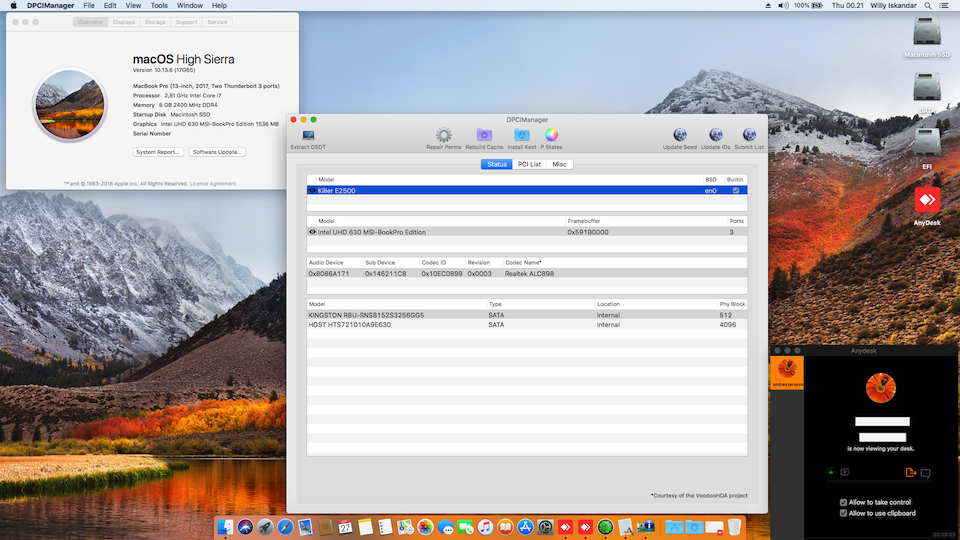The width and height of the screenshot is (960, 540).
Task: Toggle eye icon beside Intel UHD 630
Action: (x=312, y=232)
